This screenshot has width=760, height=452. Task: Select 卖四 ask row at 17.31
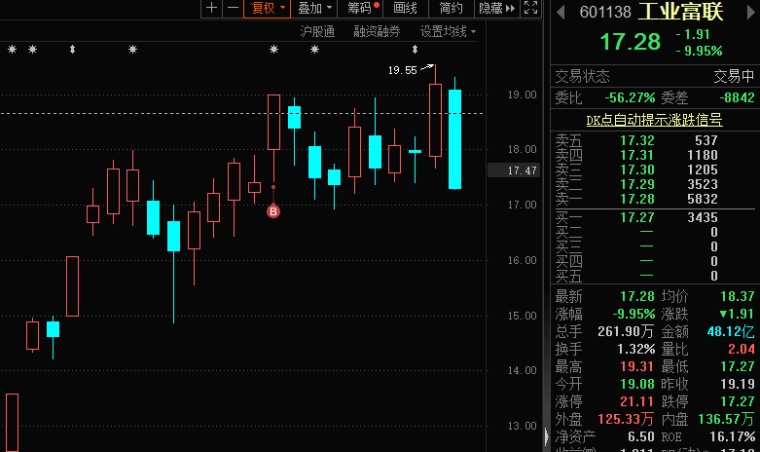654,155
